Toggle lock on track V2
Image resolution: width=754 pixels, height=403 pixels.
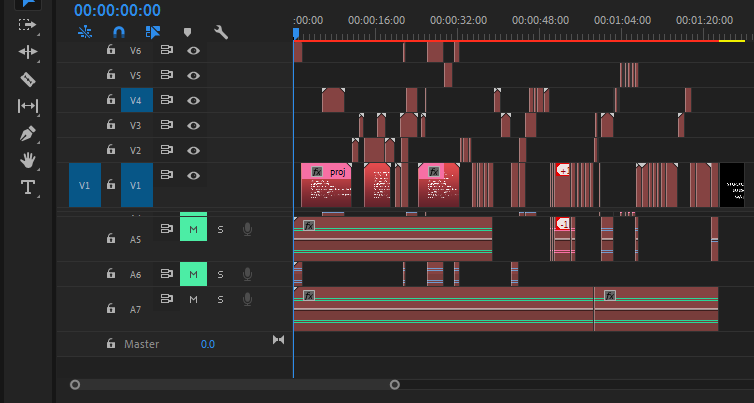tap(111, 150)
